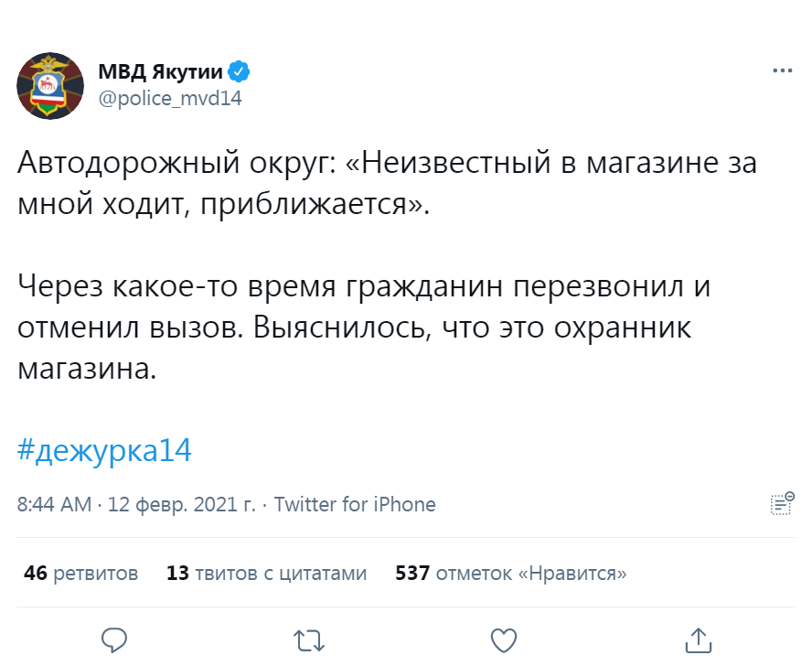Click the «Неизвестный в магазине» quoted text
This screenshot has width=812, height=666.
pos(512,165)
